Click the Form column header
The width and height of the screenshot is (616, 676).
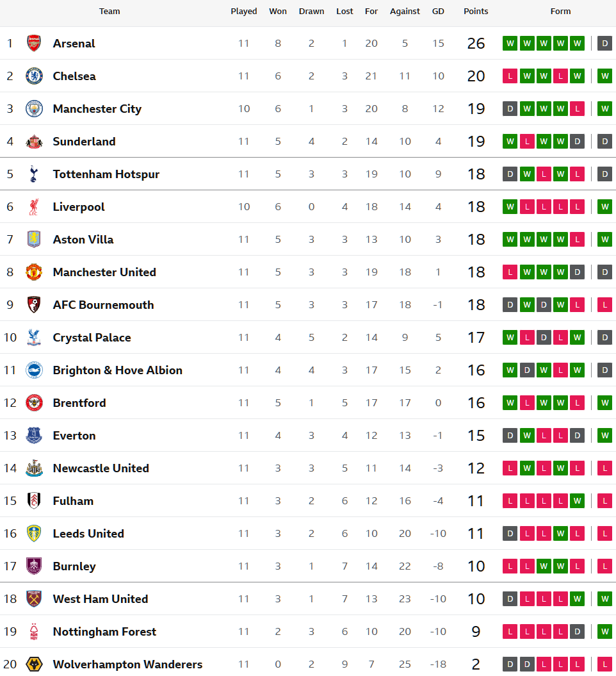pos(560,12)
